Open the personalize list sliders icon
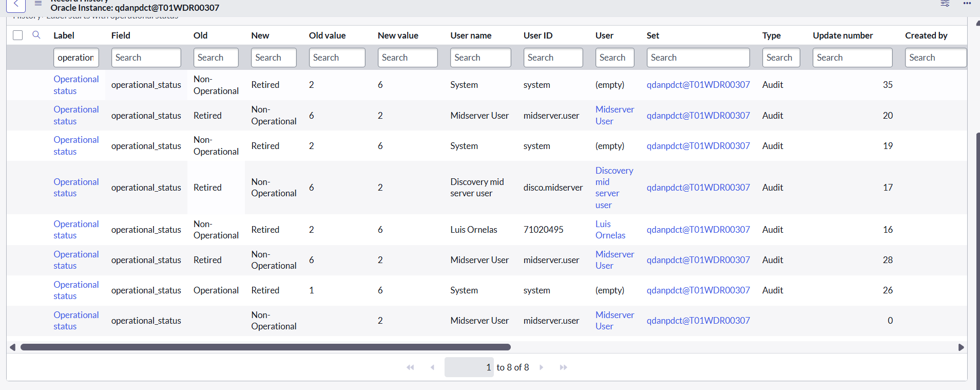This screenshot has width=980, height=390. click(x=945, y=4)
